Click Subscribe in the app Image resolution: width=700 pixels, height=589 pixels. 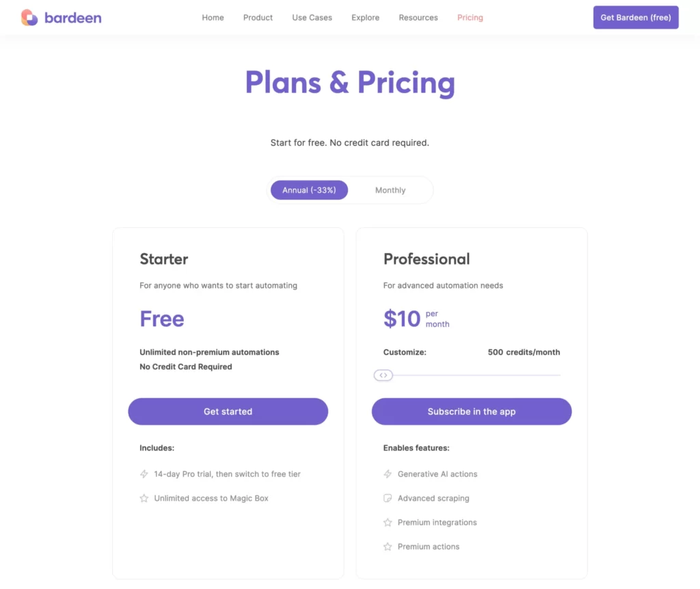[471, 411]
